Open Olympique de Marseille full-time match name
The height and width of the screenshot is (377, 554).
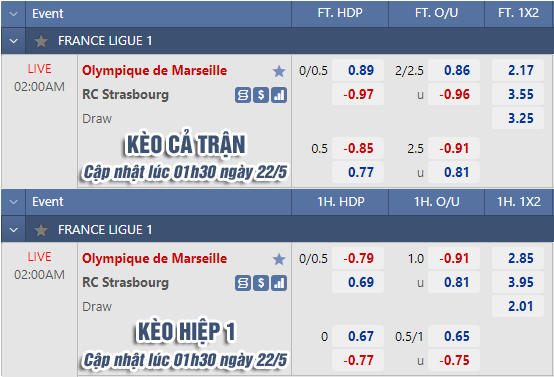(x=154, y=71)
